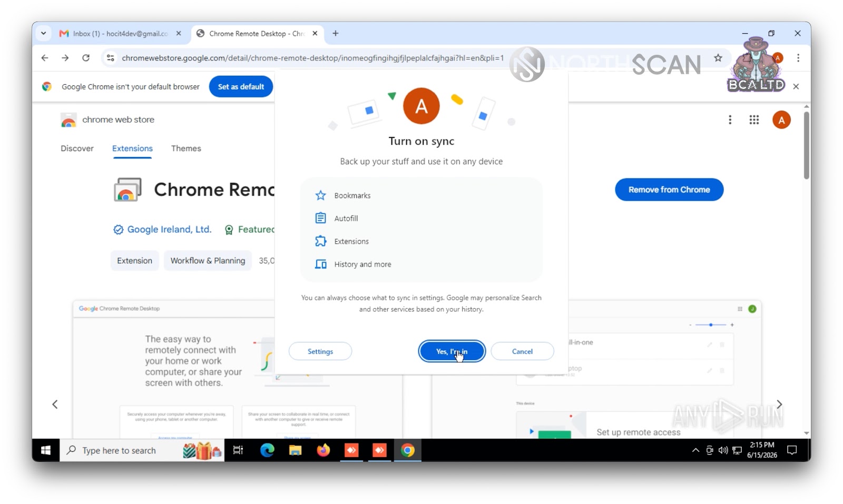Focus the address bar URL field
This screenshot has height=504, width=843.
[312, 58]
